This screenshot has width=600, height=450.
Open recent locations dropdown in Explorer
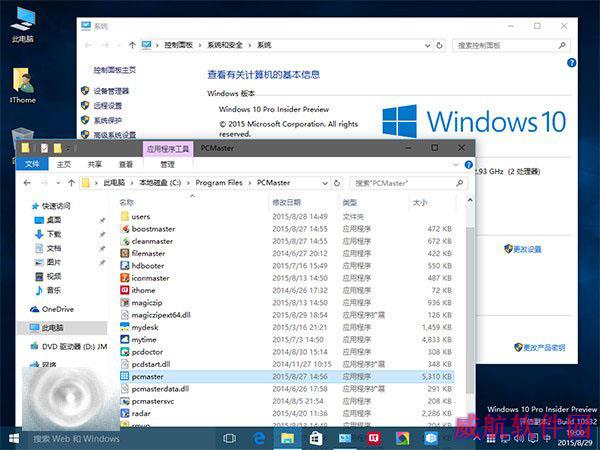(58, 183)
